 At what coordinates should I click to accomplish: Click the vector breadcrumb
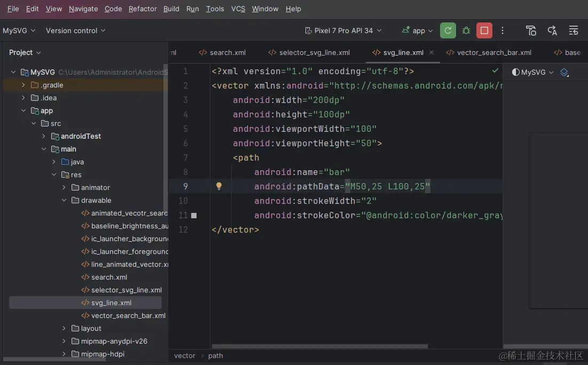(184, 355)
